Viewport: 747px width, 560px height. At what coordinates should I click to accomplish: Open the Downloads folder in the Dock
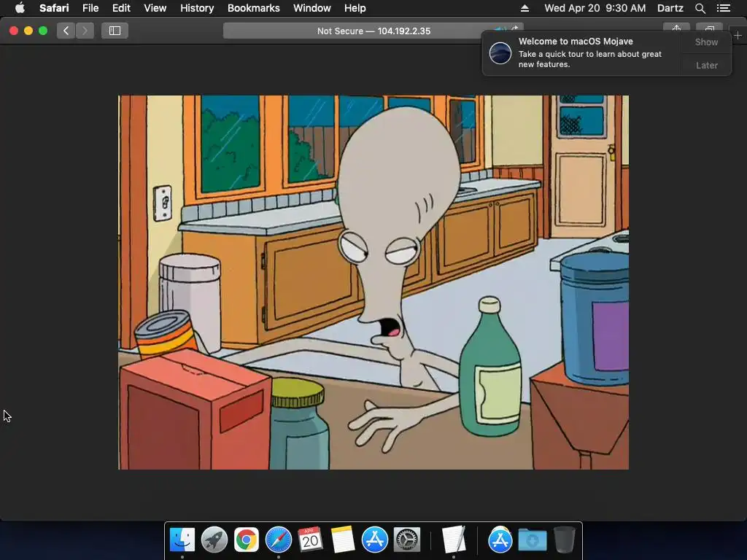click(x=532, y=540)
